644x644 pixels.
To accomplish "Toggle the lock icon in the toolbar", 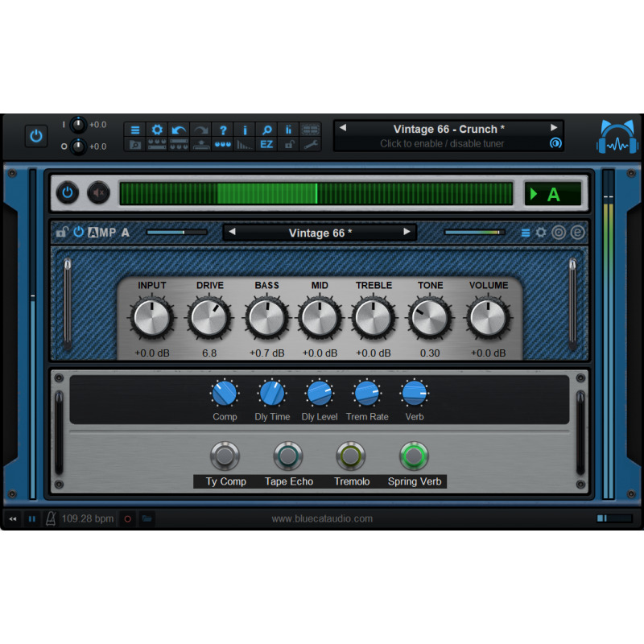I will (x=288, y=147).
